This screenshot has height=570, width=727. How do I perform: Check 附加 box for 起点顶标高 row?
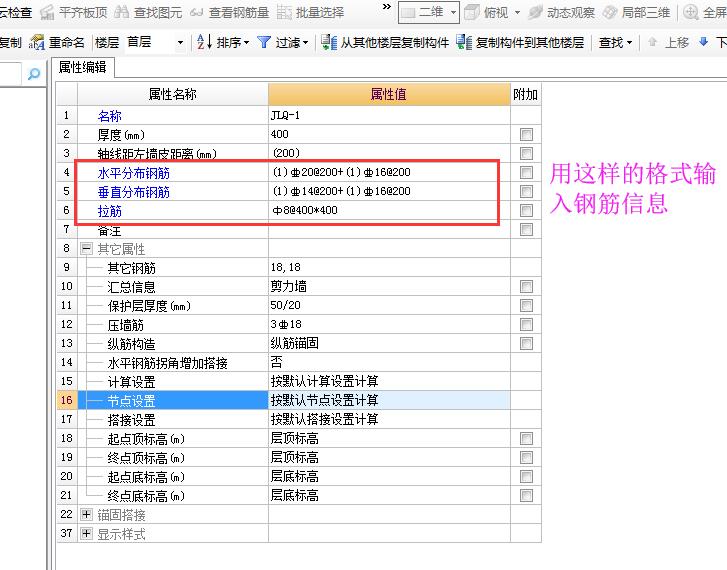(x=526, y=439)
